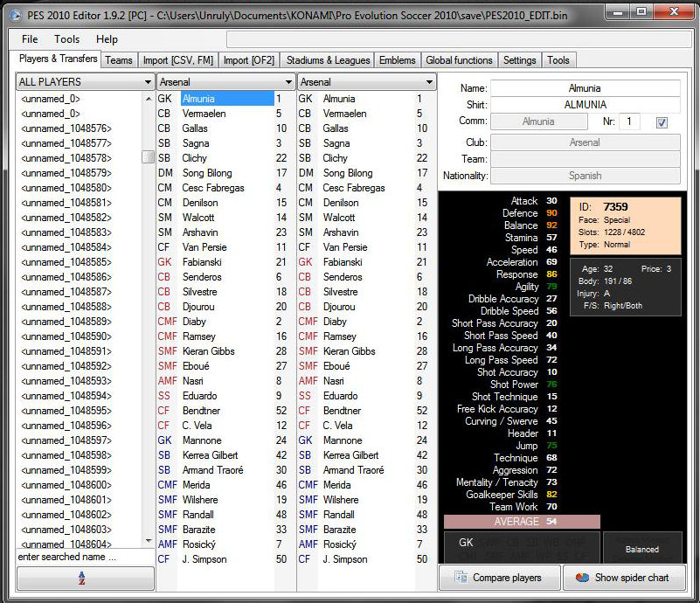This screenshot has height=603, width=700.
Task: Click the player search name field
Action: [85, 557]
